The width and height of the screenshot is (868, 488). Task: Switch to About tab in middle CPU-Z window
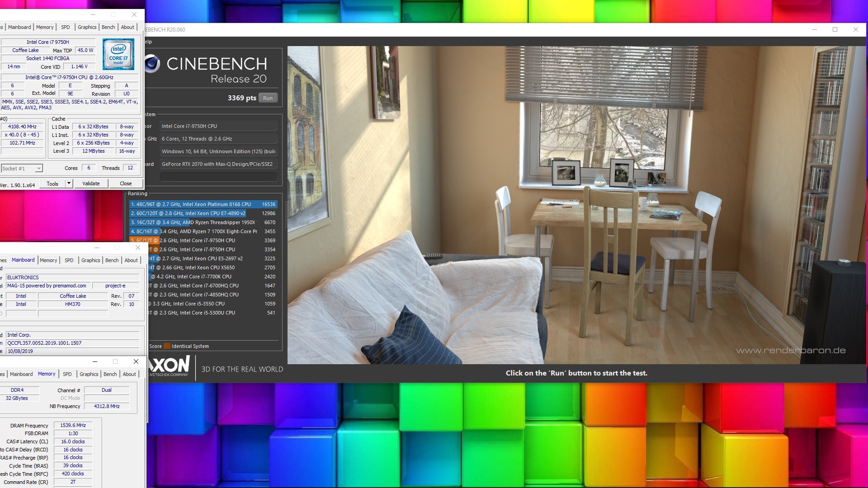click(x=131, y=260)
